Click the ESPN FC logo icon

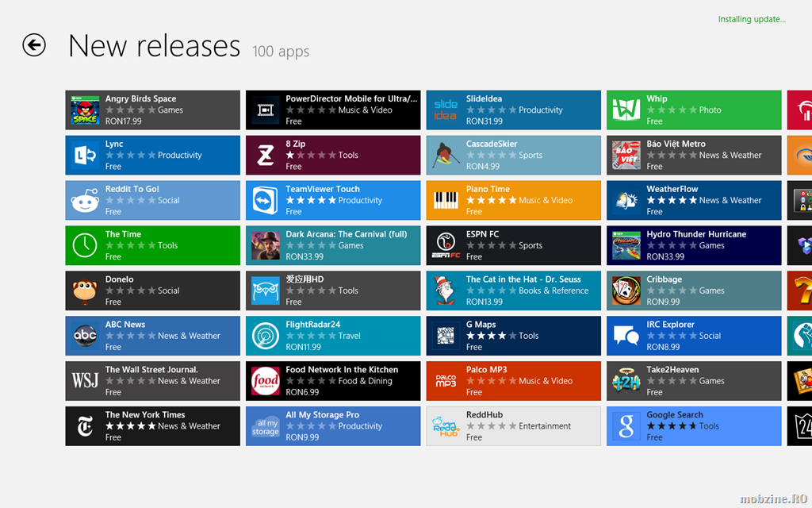click(x=446, y=245)
